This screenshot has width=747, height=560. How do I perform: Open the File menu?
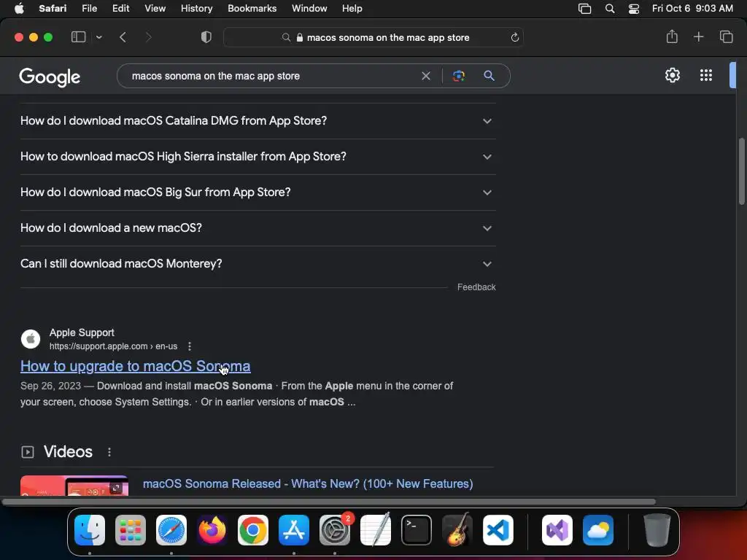[x=89, y=9]
